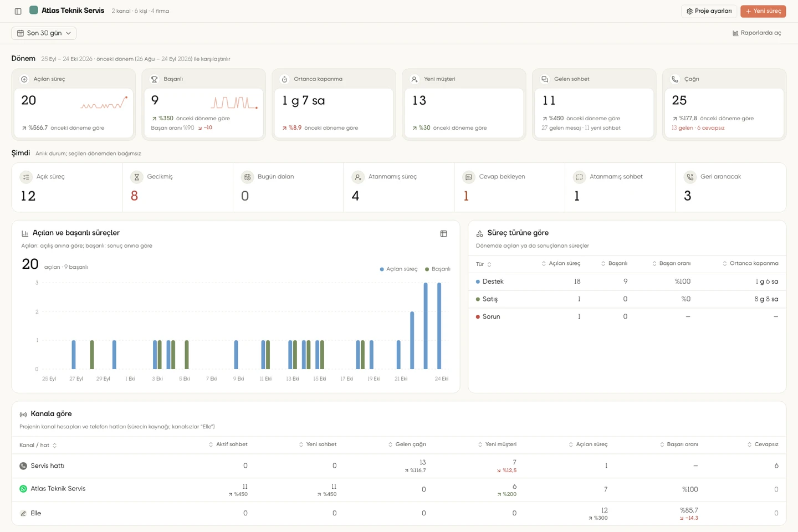Viewport: 798px width, 532px height.
Task: Click the Geri aranacak phone icon
Action: pyautogui.click(x=690, y=177)
